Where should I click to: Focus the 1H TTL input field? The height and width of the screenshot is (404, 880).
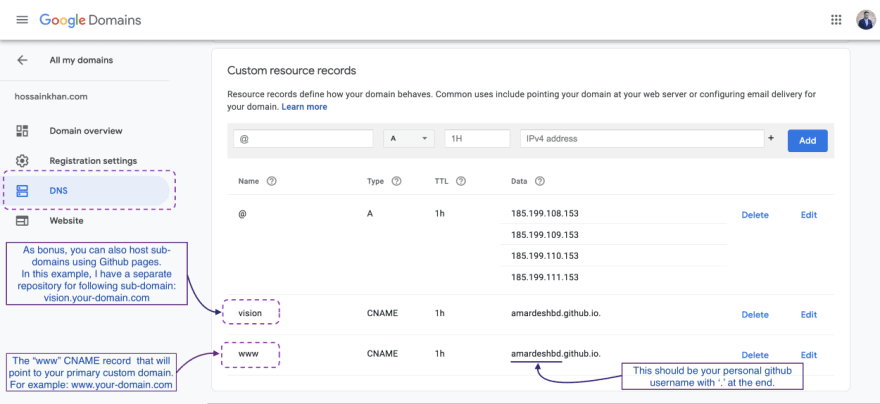point(477,139)
